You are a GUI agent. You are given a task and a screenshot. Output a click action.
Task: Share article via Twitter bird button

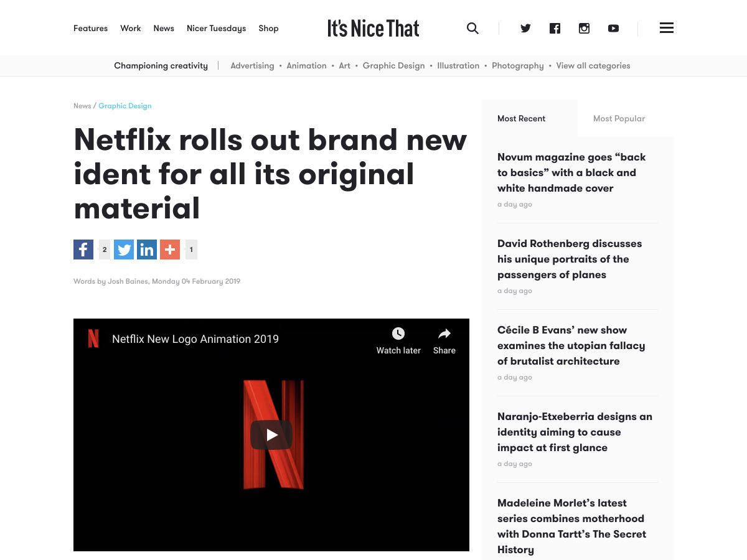tap(124, 250)
